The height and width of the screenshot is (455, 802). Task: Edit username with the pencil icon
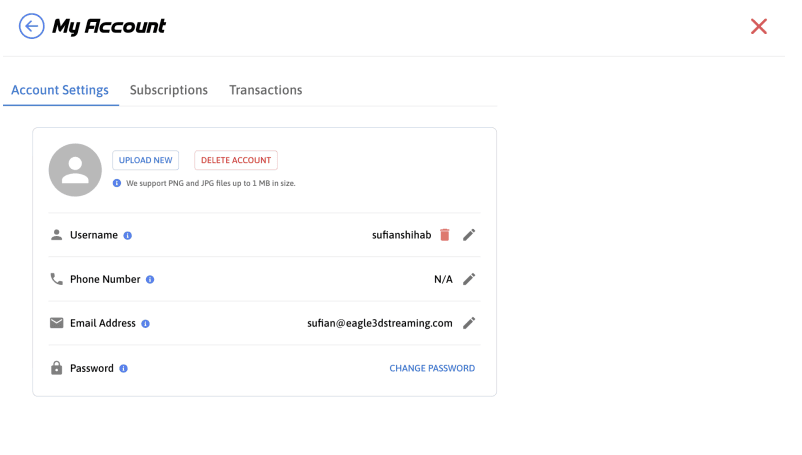coord(469,235)
